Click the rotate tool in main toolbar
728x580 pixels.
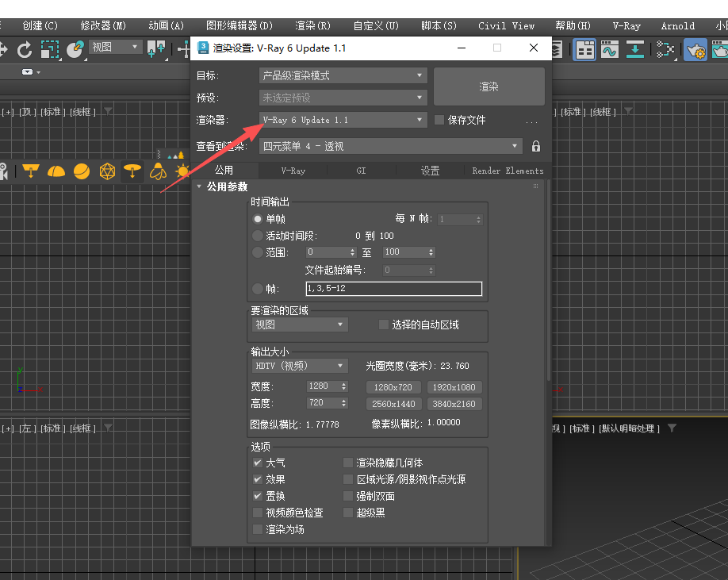24,48
